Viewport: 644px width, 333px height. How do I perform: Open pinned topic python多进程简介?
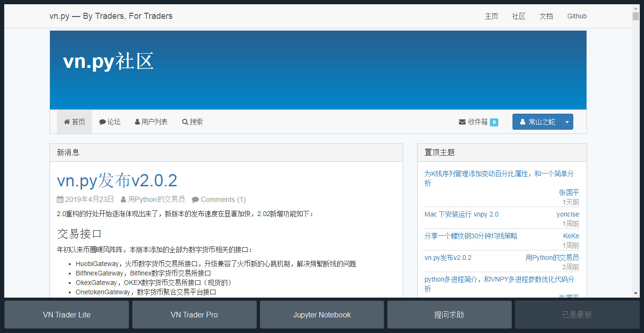499,284
